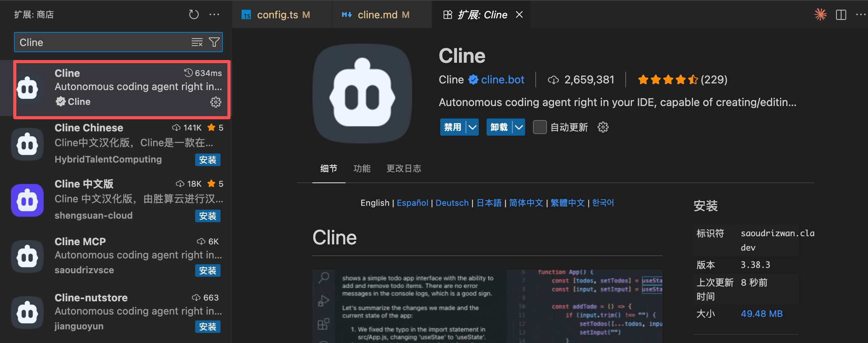Click the verified publisher badge beside cline.bot
This screenshot has width=868, height=343.
pos(473,80)
